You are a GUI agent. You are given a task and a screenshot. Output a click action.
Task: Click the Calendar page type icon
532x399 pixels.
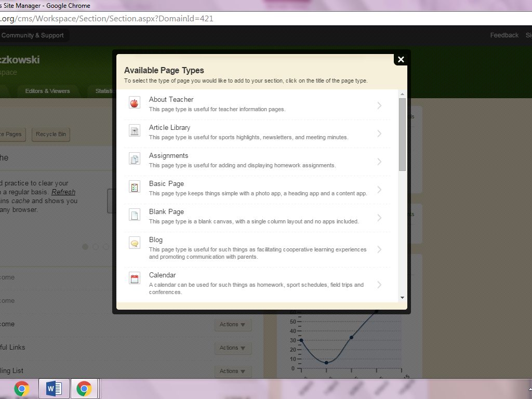tap(135, 278)
